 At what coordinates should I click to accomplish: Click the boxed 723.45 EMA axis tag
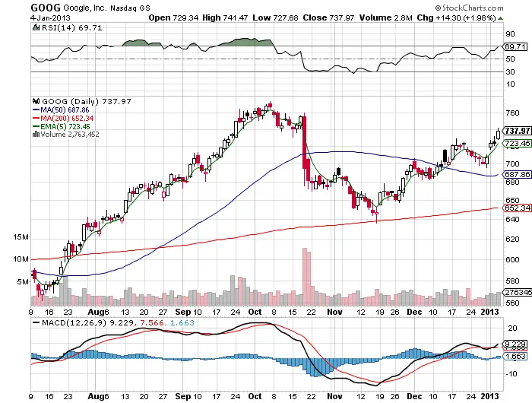pyautogui.click(x=518, y=143)
